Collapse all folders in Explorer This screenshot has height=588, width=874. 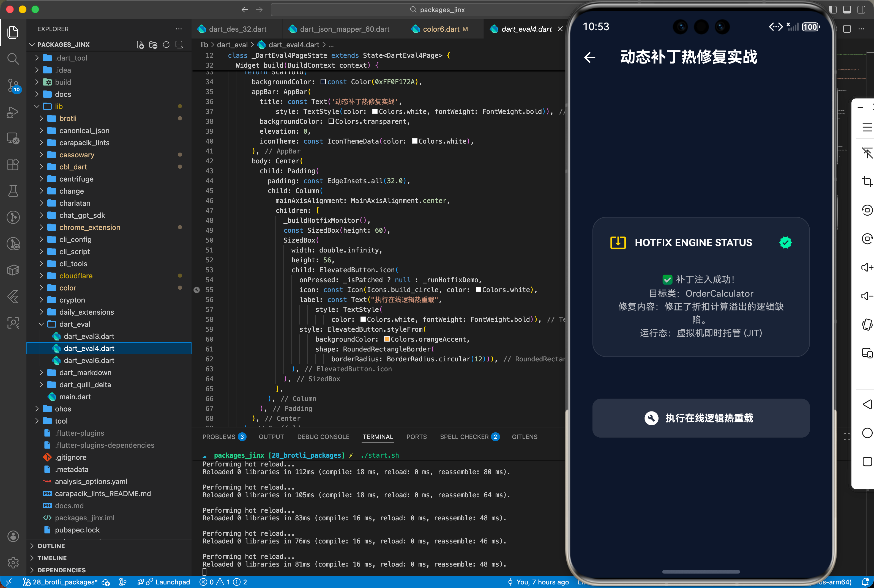click(x=179, y=45)
